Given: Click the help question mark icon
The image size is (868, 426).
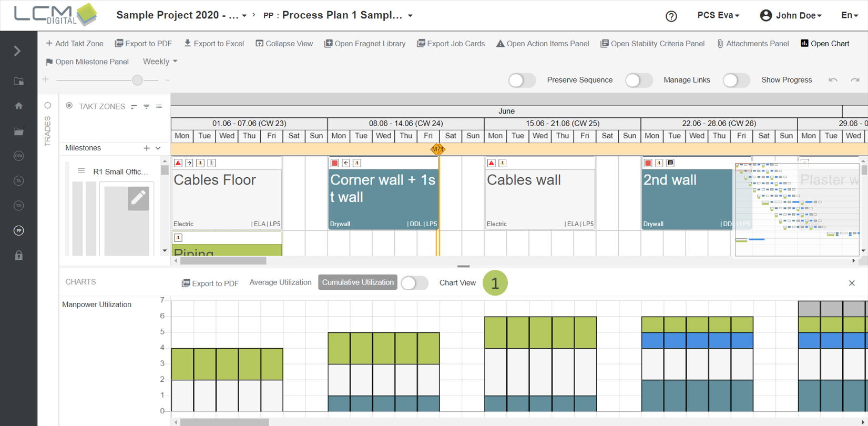Looking at the screenshot, I should coord(671,16).
